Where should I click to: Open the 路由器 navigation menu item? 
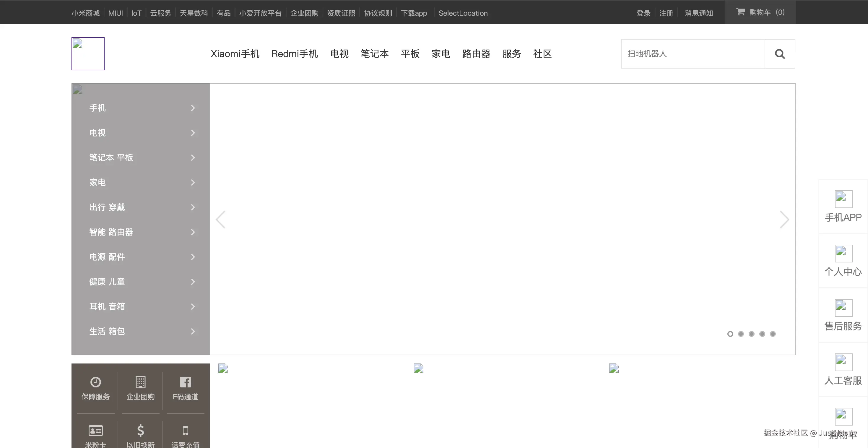476,54
